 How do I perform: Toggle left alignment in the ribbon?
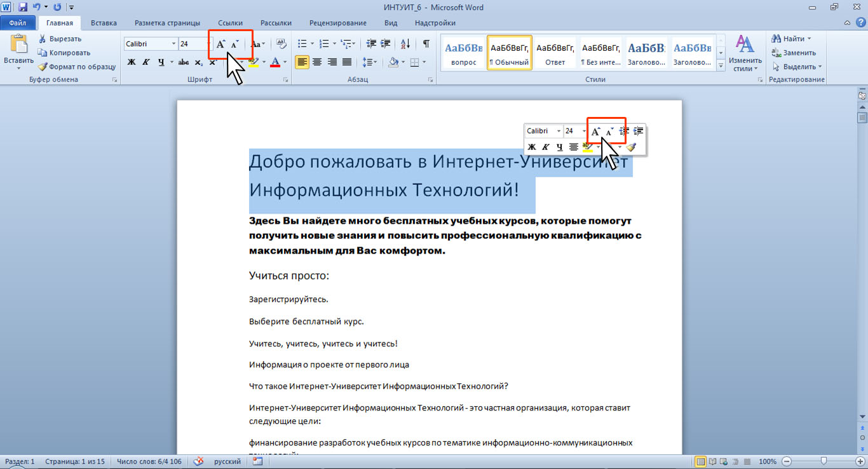302,62
